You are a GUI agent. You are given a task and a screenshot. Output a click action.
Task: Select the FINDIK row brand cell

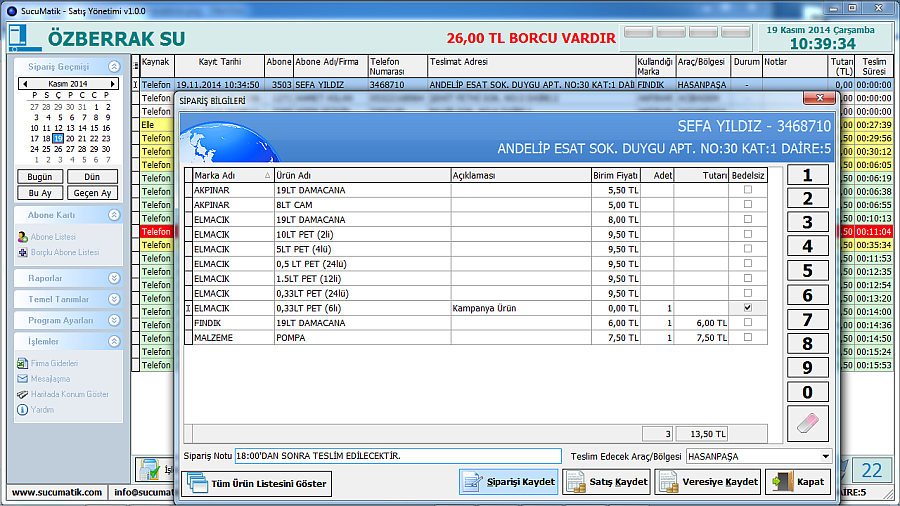233,322
